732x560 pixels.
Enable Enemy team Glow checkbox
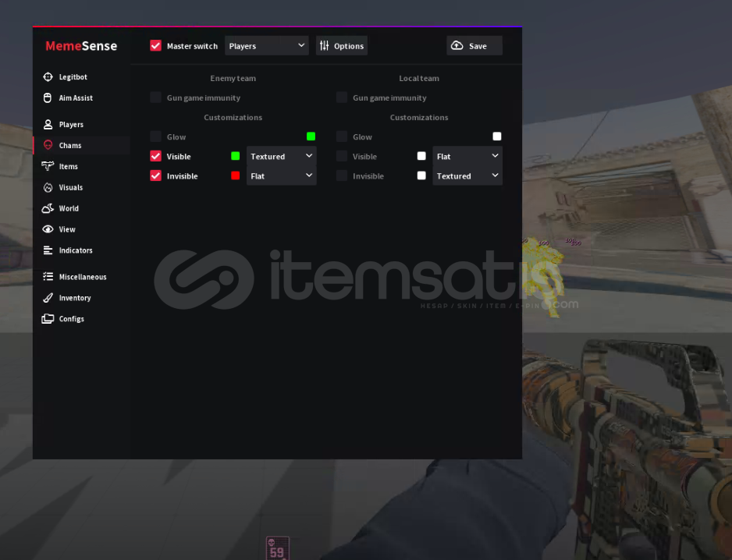155,136
